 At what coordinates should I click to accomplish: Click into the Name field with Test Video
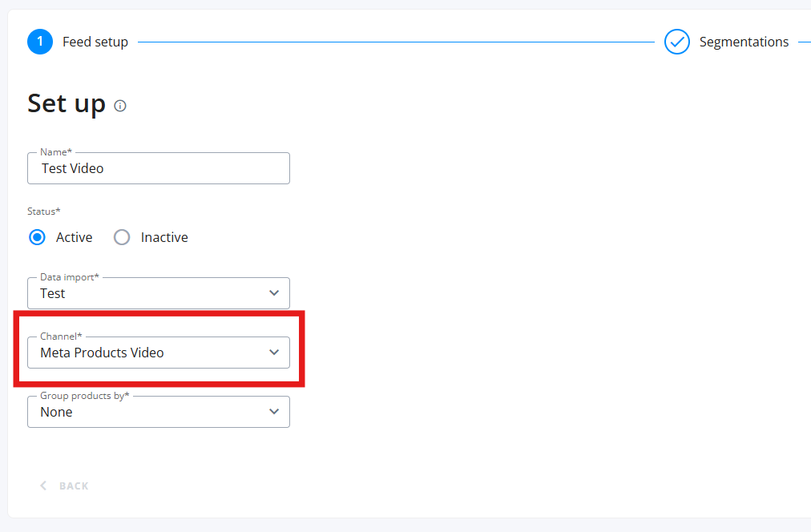tap(159, 168)
